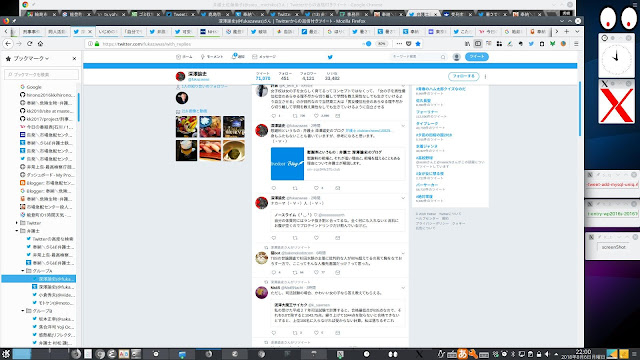Open フォロワー count 4,121 stat
Screen dimensions: 640x360
coord(308,76)
